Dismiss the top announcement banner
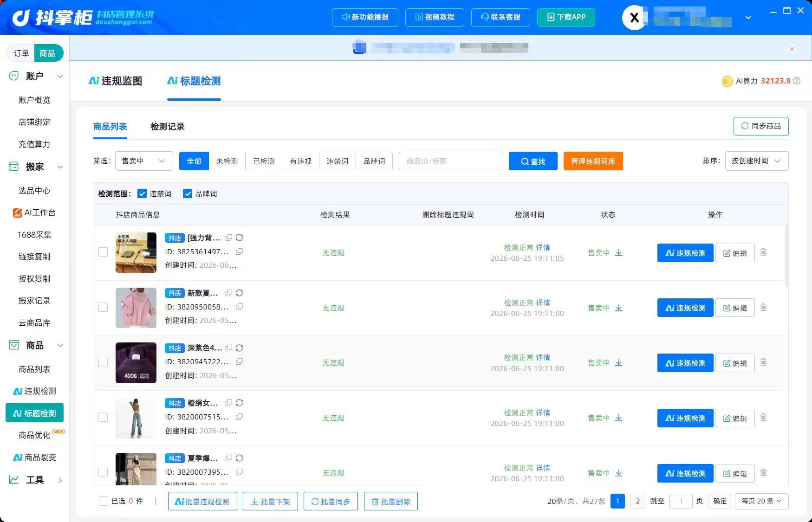Screen dimensions: 812x522 point(792,49)
